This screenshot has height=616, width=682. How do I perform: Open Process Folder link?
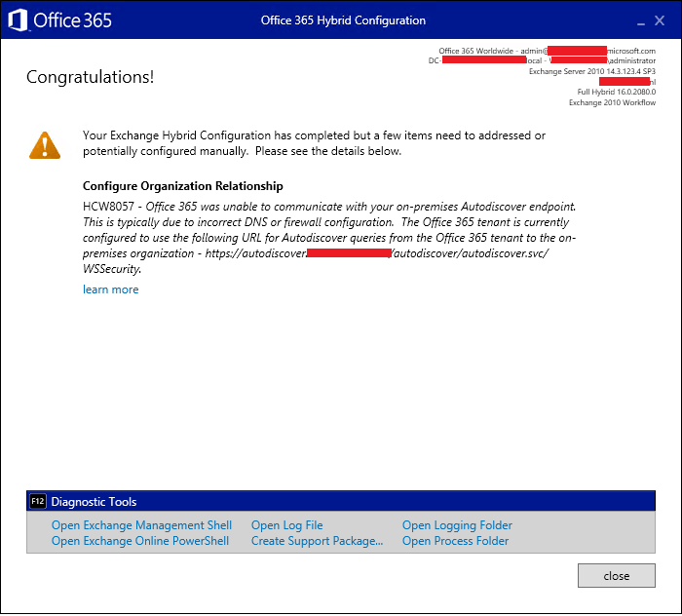point(455,541)
